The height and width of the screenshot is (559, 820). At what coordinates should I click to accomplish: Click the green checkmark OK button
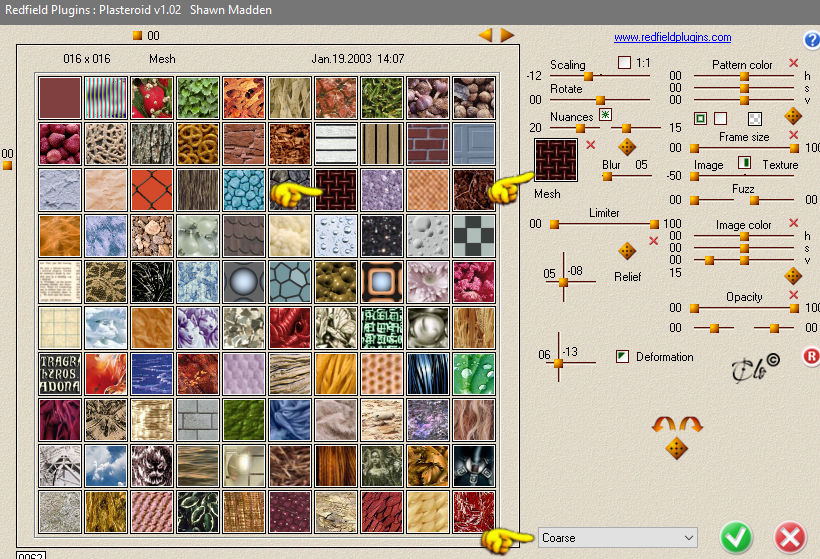(x=736, y=537)
